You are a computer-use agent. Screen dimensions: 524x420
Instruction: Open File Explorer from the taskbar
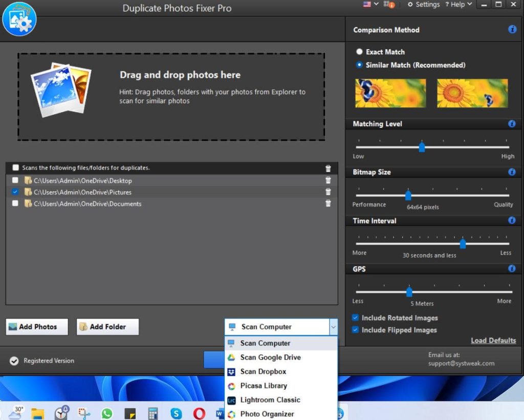click(x=37, y=414)
